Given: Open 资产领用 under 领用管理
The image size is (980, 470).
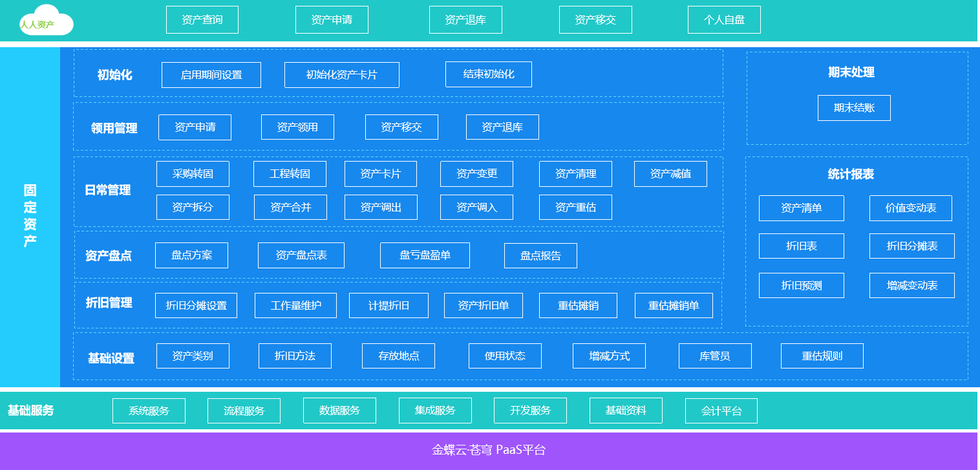Looking at the screenshot, I should point(297,127).
